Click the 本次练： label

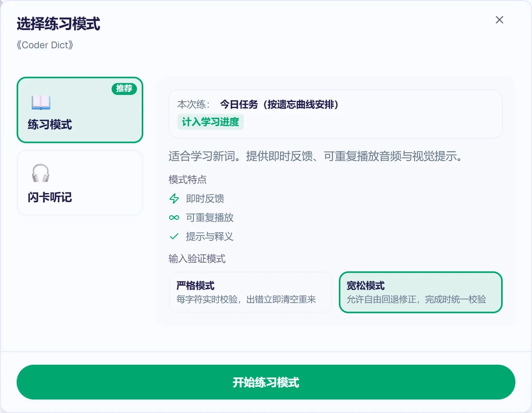pyautogui.click(x=194, y=104)
